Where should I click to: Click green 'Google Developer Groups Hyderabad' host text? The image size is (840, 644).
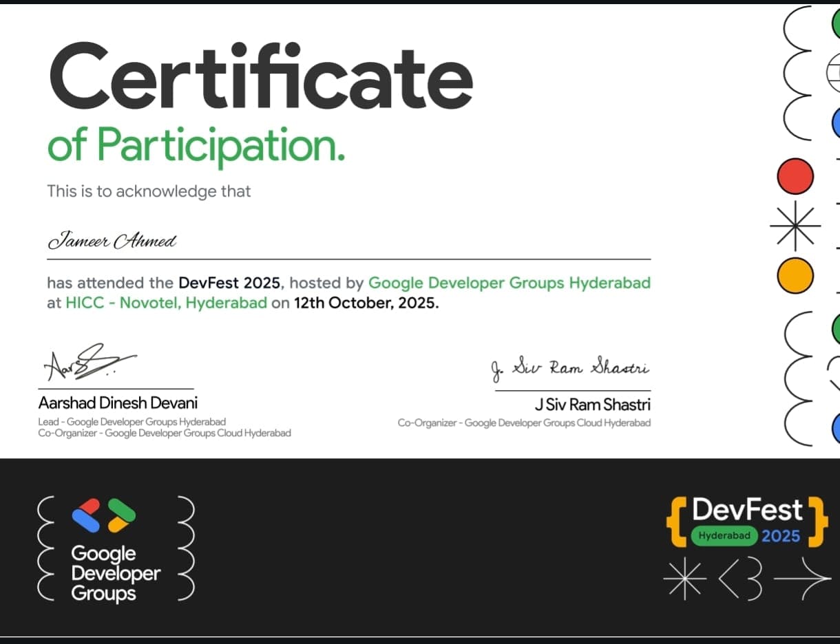pos(510,283)
